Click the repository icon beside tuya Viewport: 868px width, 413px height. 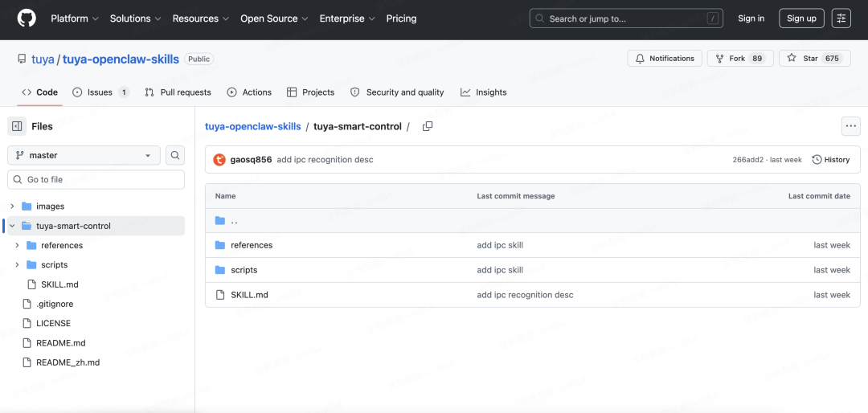tap(22, 59)
